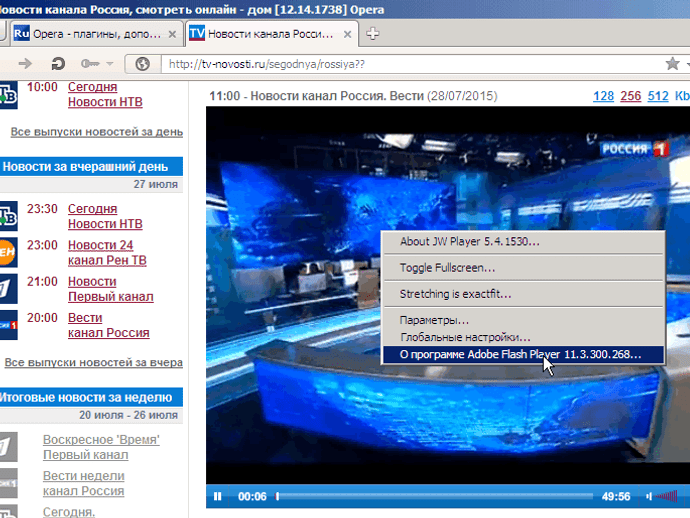Click the Ren TV orange logo at 23:00
Screen dimensions: 690x518
[x=8, y=253]
